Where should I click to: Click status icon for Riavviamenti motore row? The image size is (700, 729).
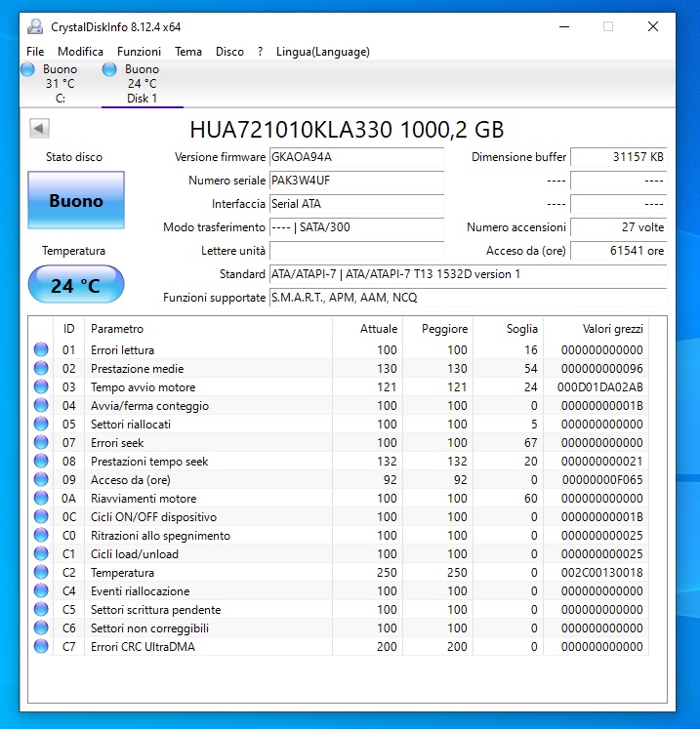pyautogui.click(x=41, y=498)
